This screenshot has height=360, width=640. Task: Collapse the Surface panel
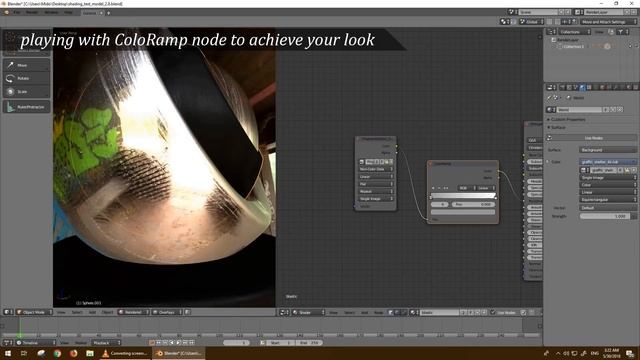click(557, 127)
